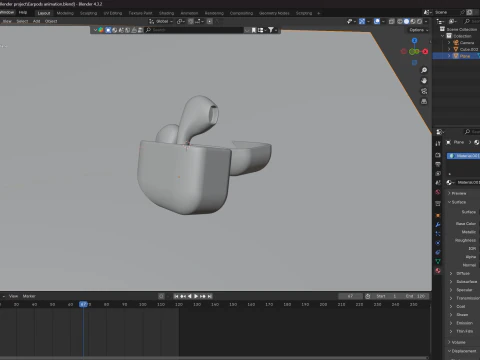
Task: Open the Tool properties tab
Action: pos(438,143)
